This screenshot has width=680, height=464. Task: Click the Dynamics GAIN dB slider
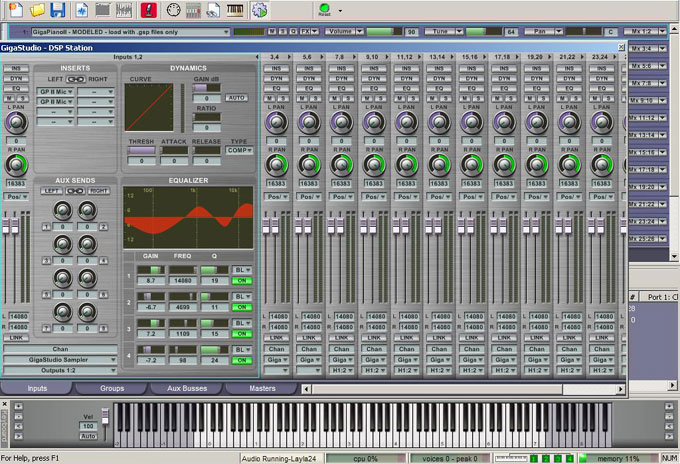point(206,88)
